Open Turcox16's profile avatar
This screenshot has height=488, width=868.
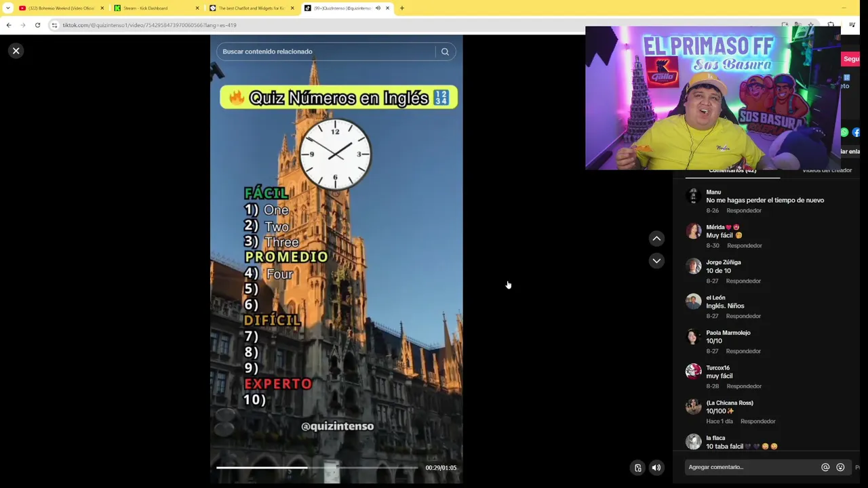pos(693,371)
